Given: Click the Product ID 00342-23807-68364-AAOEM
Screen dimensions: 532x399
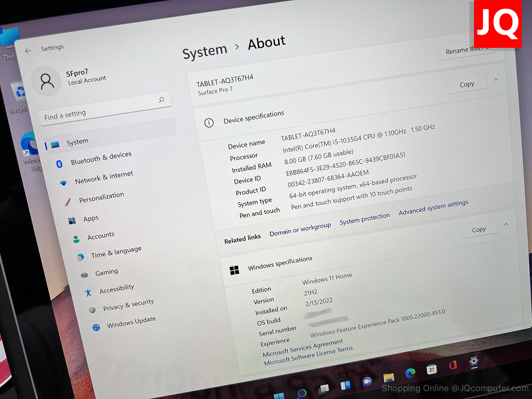Looking at the screenshot, I should 328,179.
